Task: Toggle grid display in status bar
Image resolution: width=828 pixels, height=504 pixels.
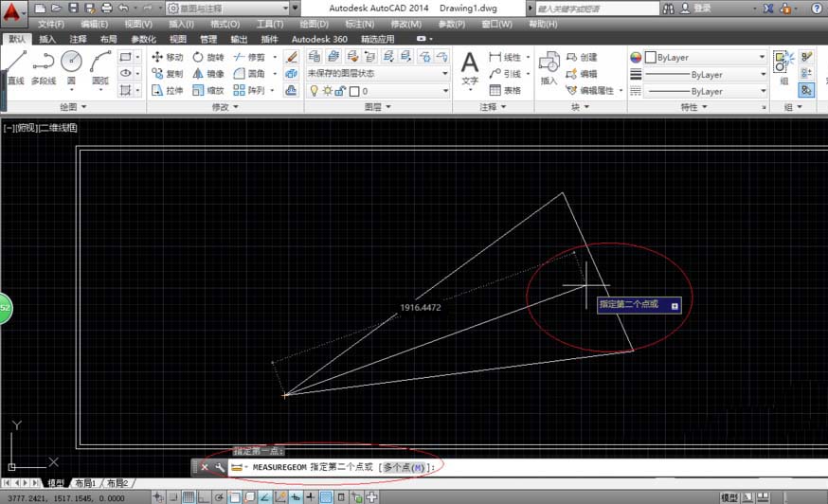Action: [x=189, y=497]
